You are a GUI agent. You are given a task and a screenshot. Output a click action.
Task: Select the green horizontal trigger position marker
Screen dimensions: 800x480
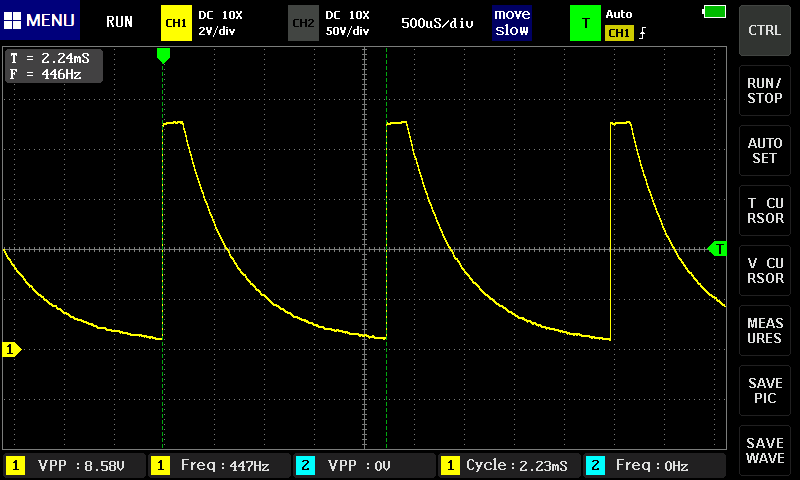[x=163, y=55]
